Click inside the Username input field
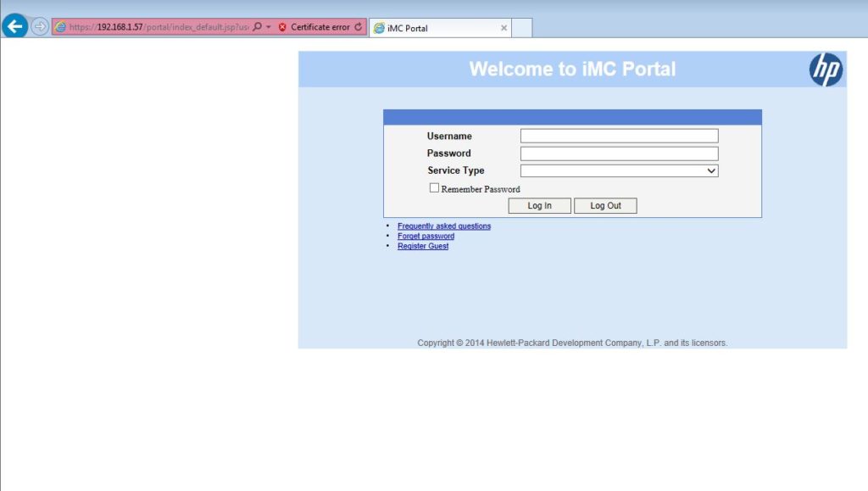Image resolution: width=868 pixels, height=491 pixels. pos(618,135)
